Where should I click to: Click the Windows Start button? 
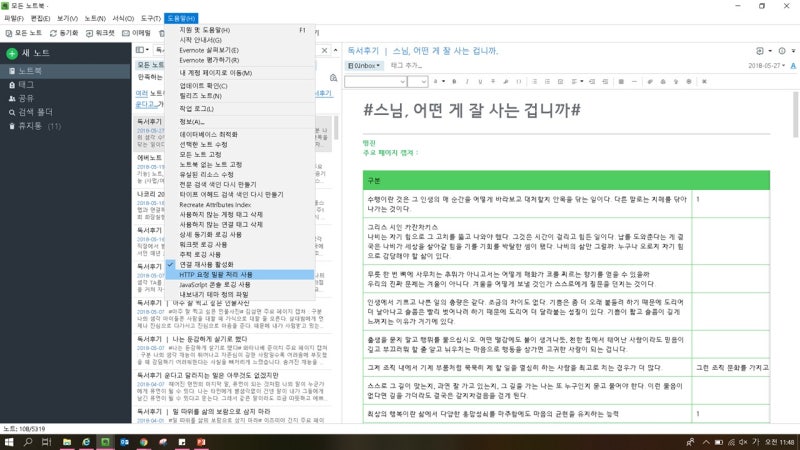(x=9, y=442)
